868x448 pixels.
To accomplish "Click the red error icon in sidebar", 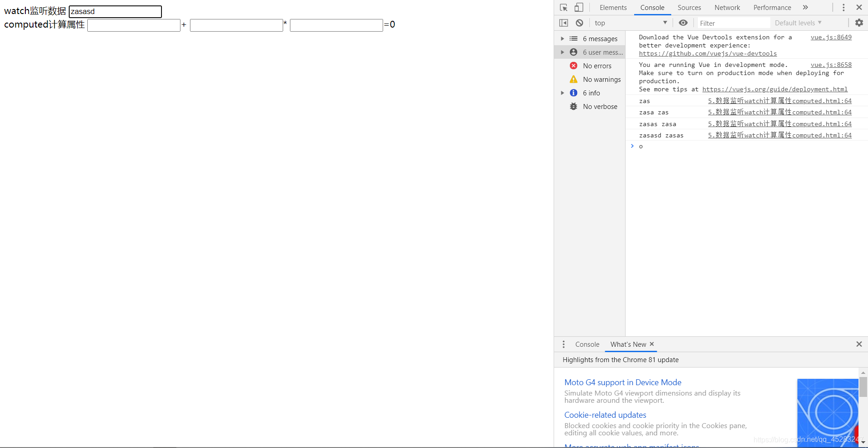I will [x=574, y=66].
